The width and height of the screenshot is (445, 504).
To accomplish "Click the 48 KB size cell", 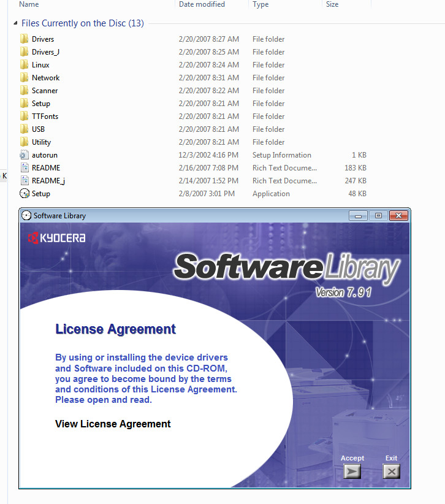I will [x=357, y=194].
